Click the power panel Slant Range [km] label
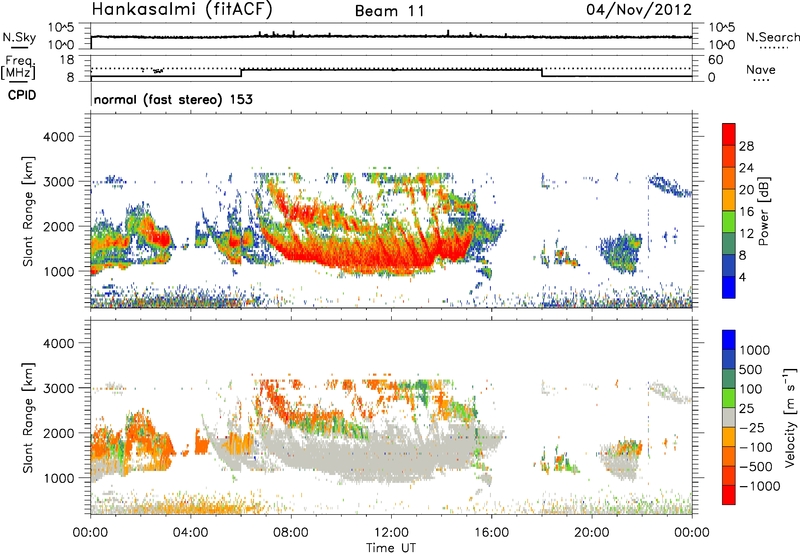Viewport: 800px width, 554px height. click(28, 211)
